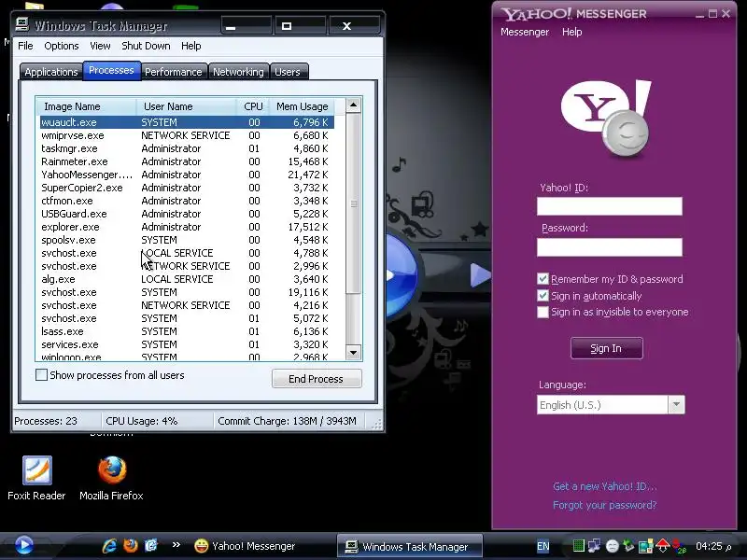Click the third quick launch icon
Viewport: 747px width, 560px height.
click(151, 546)
